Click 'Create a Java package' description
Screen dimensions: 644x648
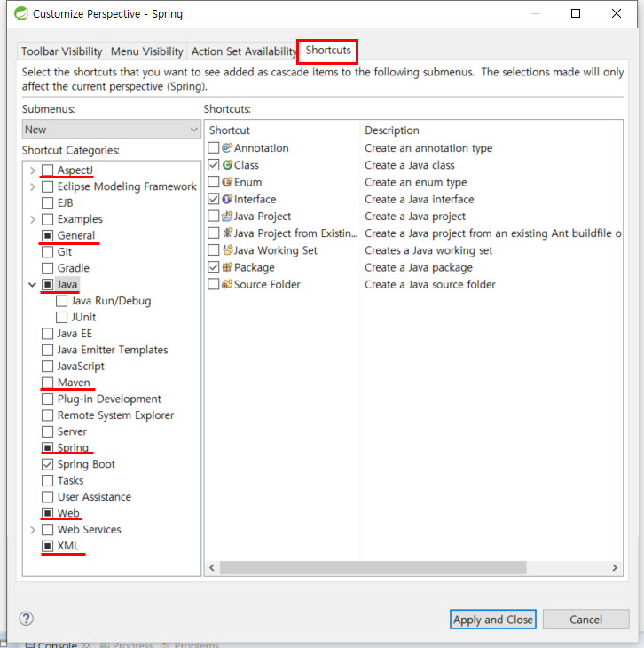coord(419,267)
